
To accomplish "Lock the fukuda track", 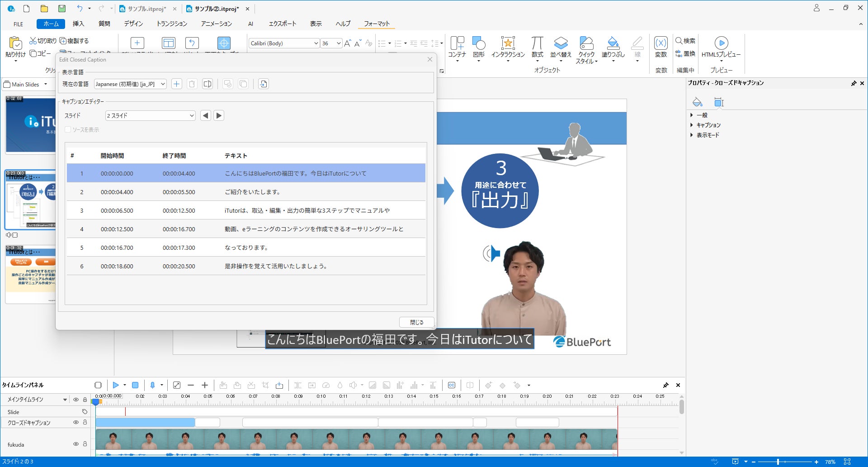I will click(85, 444).
